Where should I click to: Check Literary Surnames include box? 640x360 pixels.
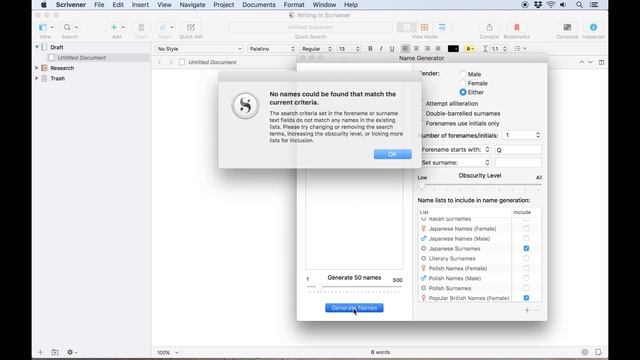pyautogui.click(x=526, y=258)
